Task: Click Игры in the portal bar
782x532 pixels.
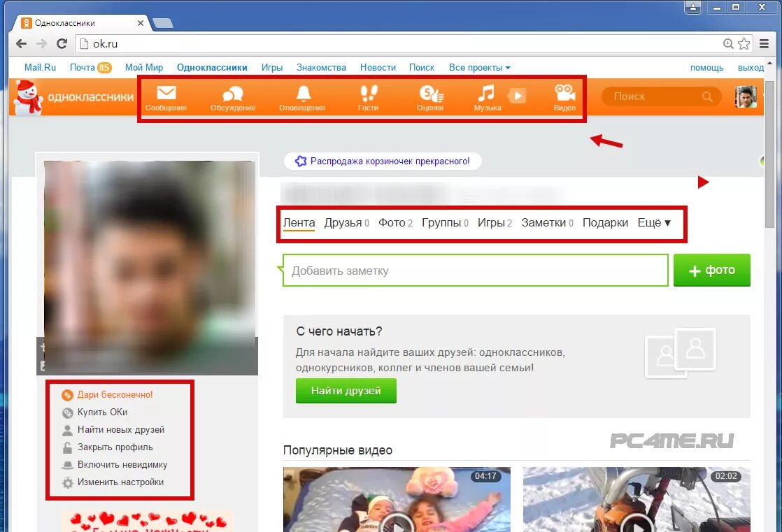Action: coord(272,67)
